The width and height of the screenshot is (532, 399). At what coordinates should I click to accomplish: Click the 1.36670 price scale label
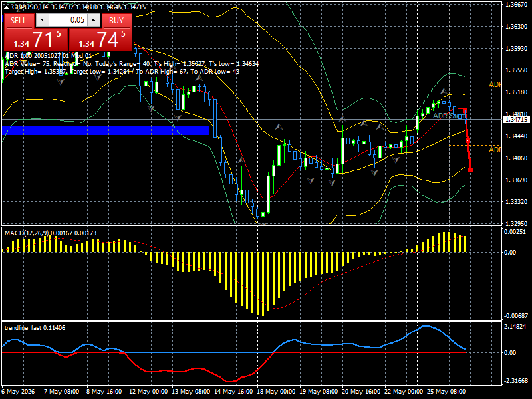click(x=517, y=5)
